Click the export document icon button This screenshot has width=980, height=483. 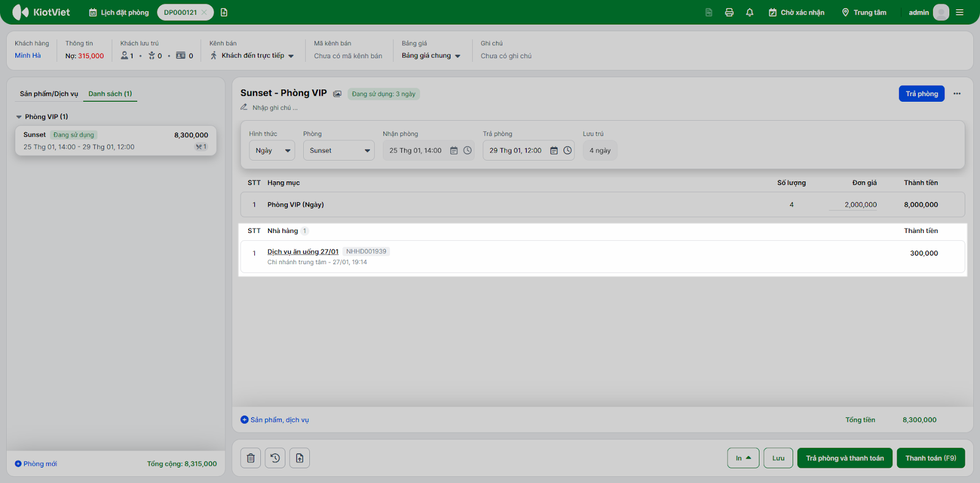(300, 458)
